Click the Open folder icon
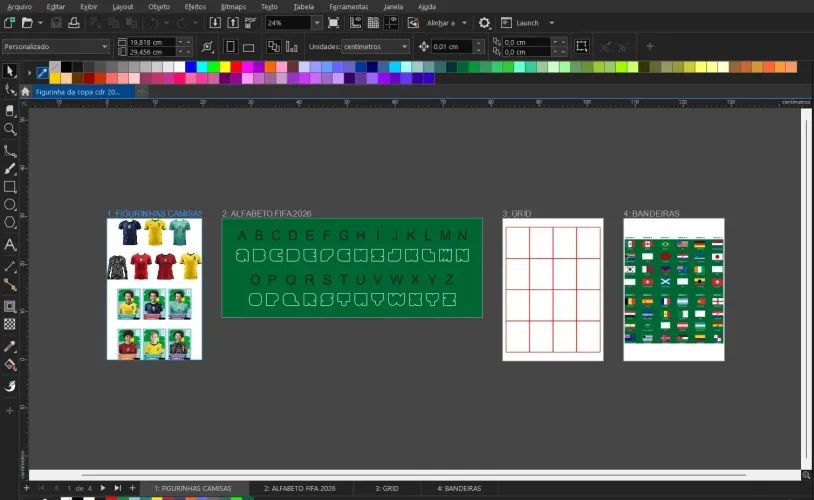The height and width of the screenshot is (500, 814). [x=27, y=23]
